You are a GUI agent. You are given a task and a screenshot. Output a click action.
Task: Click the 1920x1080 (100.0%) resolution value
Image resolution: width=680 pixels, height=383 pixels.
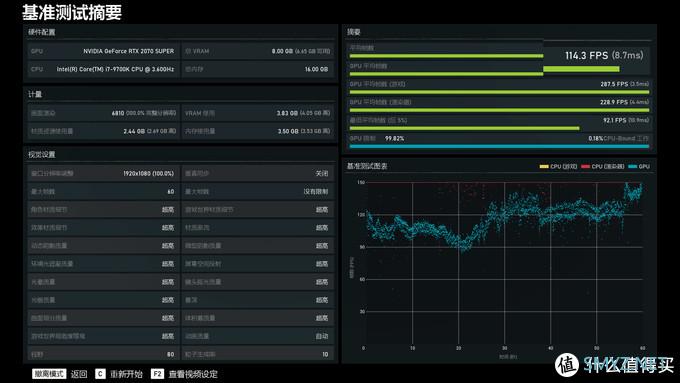click(148, 173)
